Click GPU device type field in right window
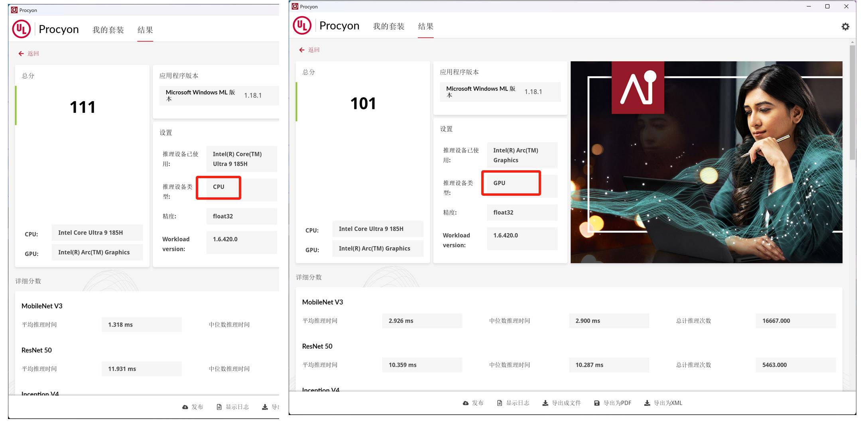The image size is (868, 423). [511, 183]
